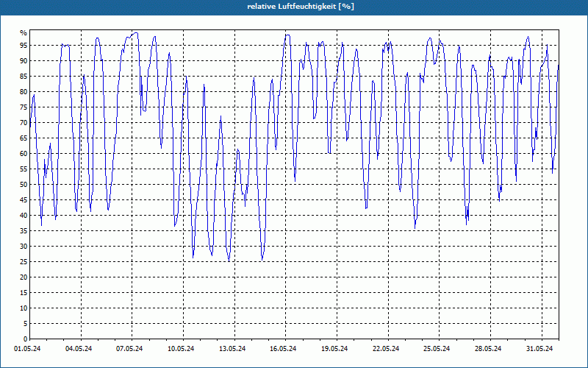Click the y-axis value 60
Screen dimensions: 588x368
pyautogui.click(x=24, y=154)
